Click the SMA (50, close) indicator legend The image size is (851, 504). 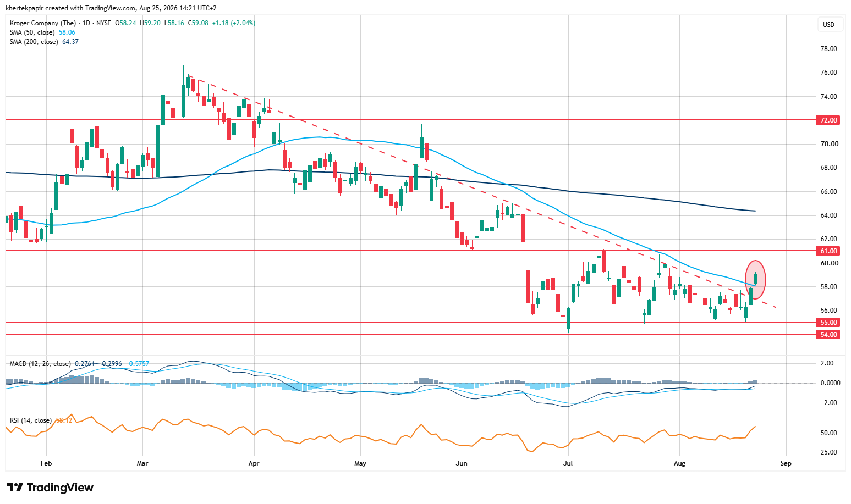pos(32,32)
